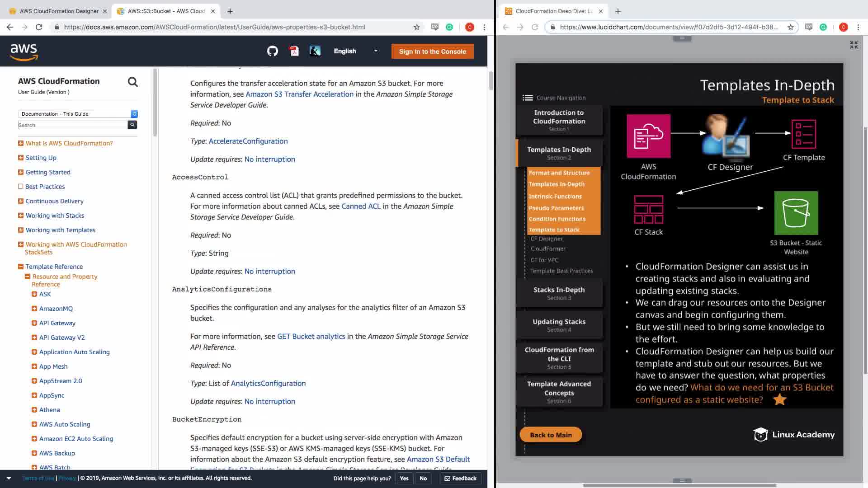
Task: Reload the Lucidchart page
Action: (535, 27)
